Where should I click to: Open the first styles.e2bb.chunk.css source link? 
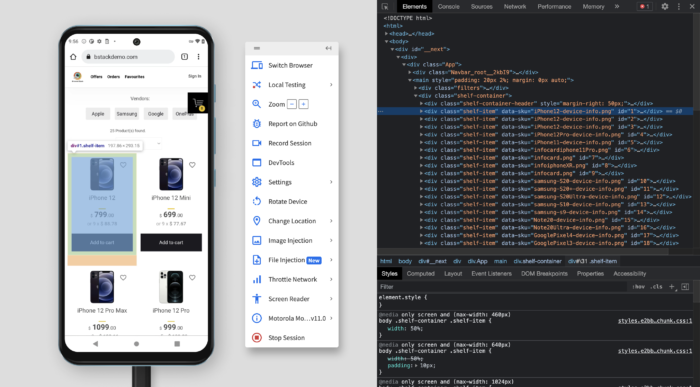click(x=655, y=321)
